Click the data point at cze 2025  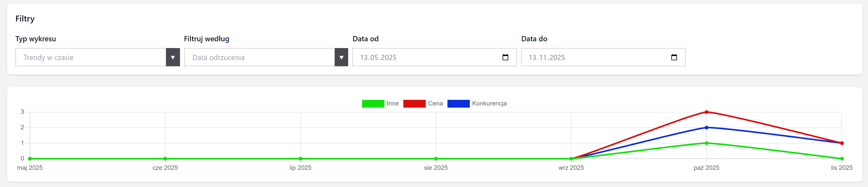pos(165,159)
